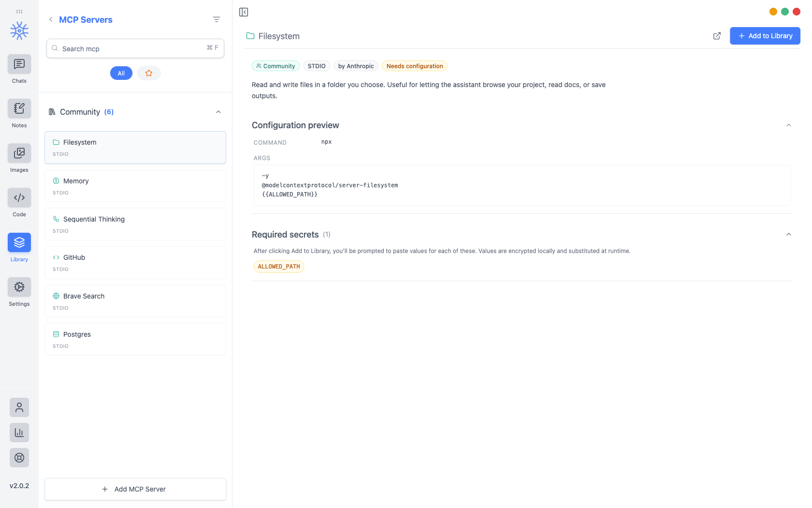
Task: Focus the Search mcp input field
Action: tap(135, 48)
